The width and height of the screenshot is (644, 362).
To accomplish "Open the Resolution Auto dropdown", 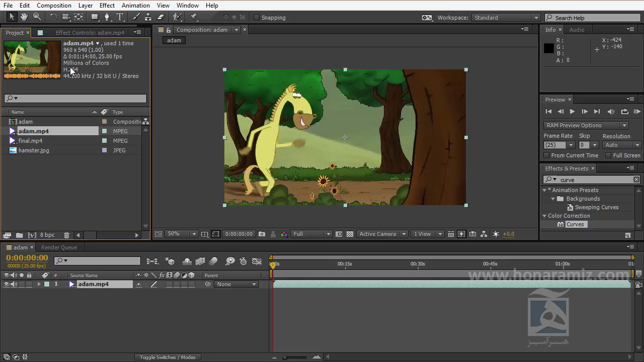I will [x=622, y=145].
